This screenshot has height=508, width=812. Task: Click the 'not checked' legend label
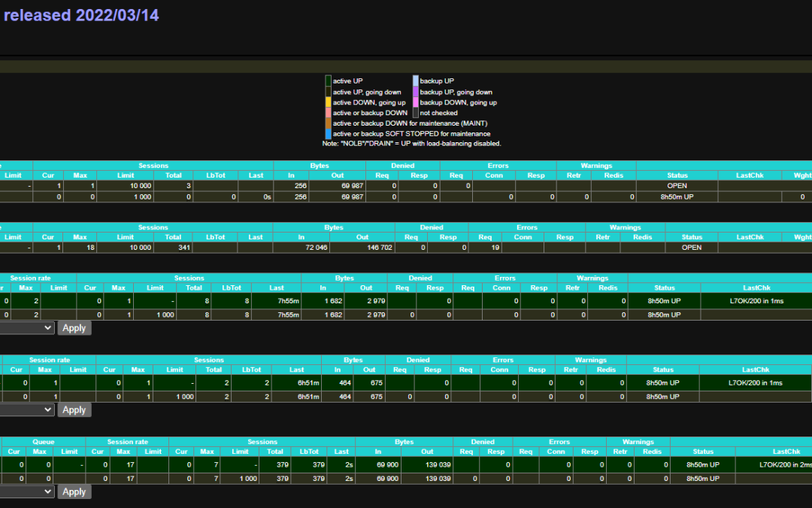pyautogui.click(x=438, y=113)
